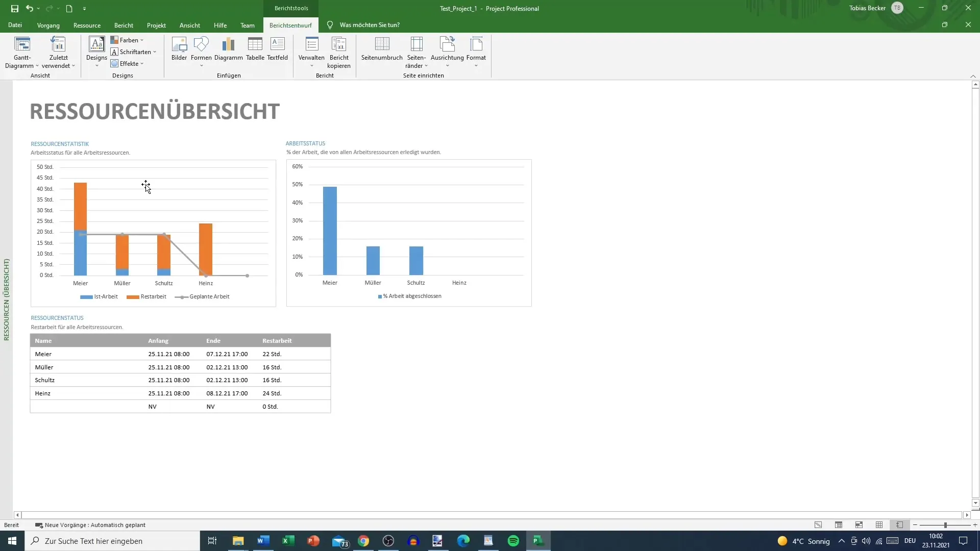
Task: Click the Neue Vorgänge scheduling mode status
Action: [x=90, y=525]
